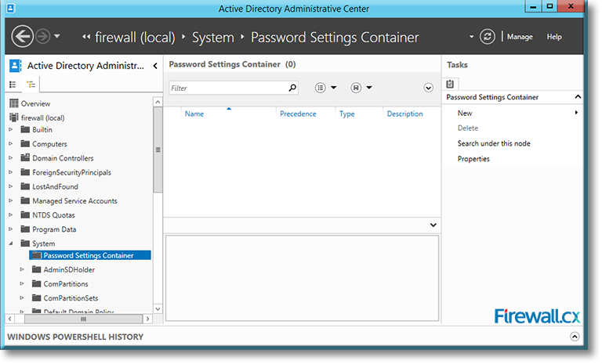
Task: Click the Active Directory app icon in title bar
Action: (11, 8)
